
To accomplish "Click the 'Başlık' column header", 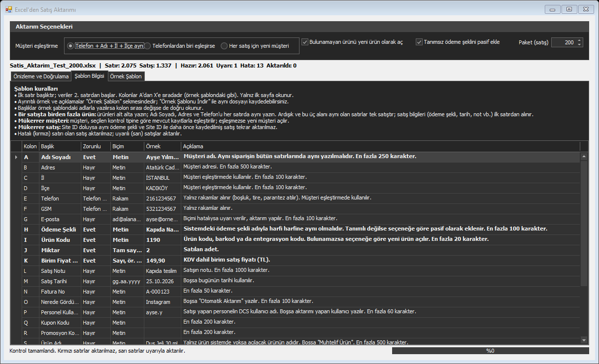I will (60, 146).
